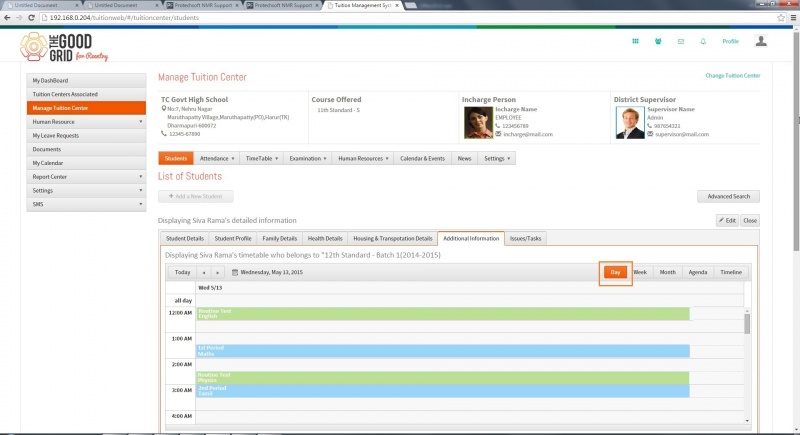Select Manage Tuition Center sidebar item
The width and height of the screenshot is (800, 435).
(86, 108)
